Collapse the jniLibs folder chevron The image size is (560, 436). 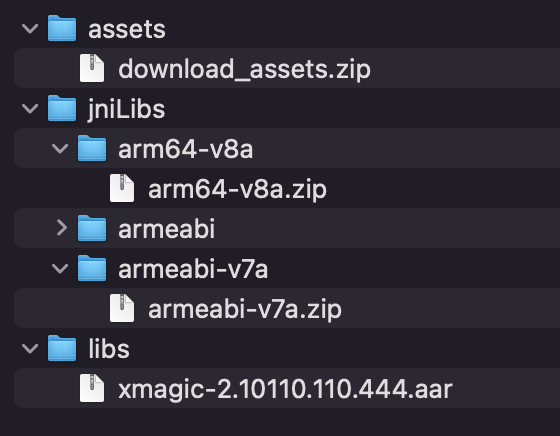tap(30, 108)
